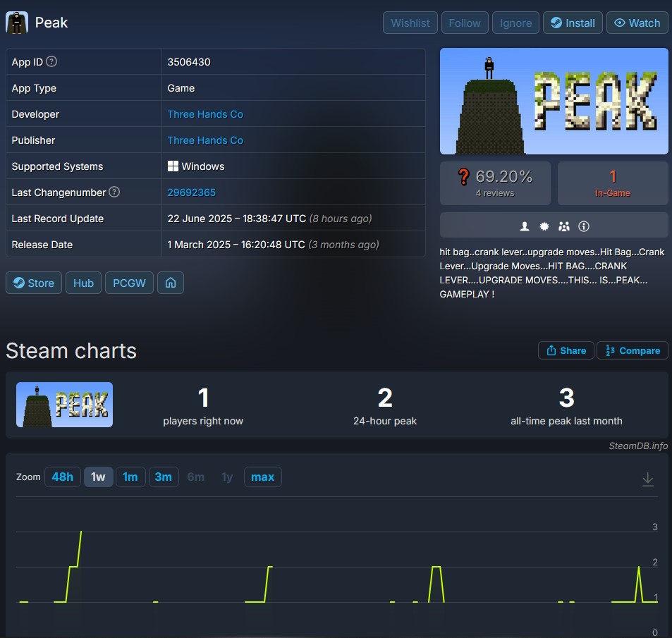Viewport: 672px width, 638px height.
Task: Set chart zoom to 6m
Action: (196, 477)
